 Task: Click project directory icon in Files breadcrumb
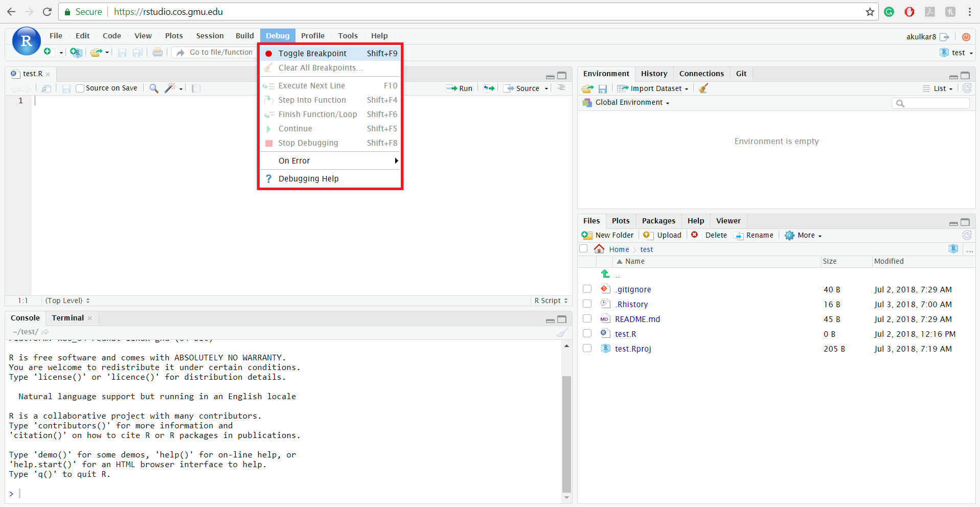pos(953,249)
